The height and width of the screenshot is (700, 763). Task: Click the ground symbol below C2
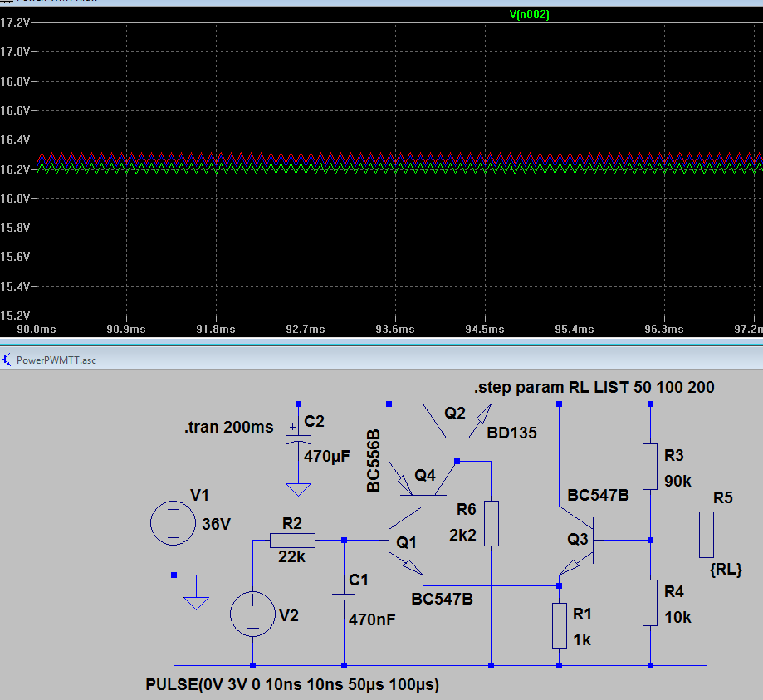298,489
